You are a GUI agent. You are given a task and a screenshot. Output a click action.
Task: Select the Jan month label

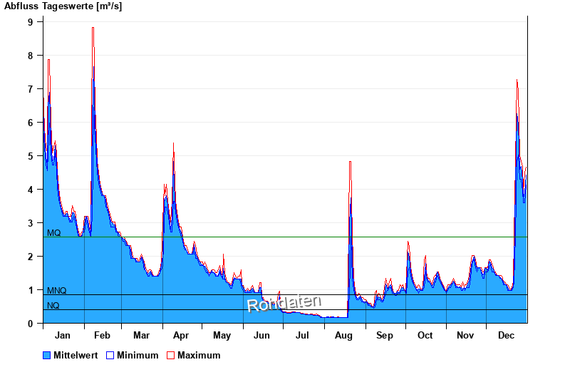point(63,336)
